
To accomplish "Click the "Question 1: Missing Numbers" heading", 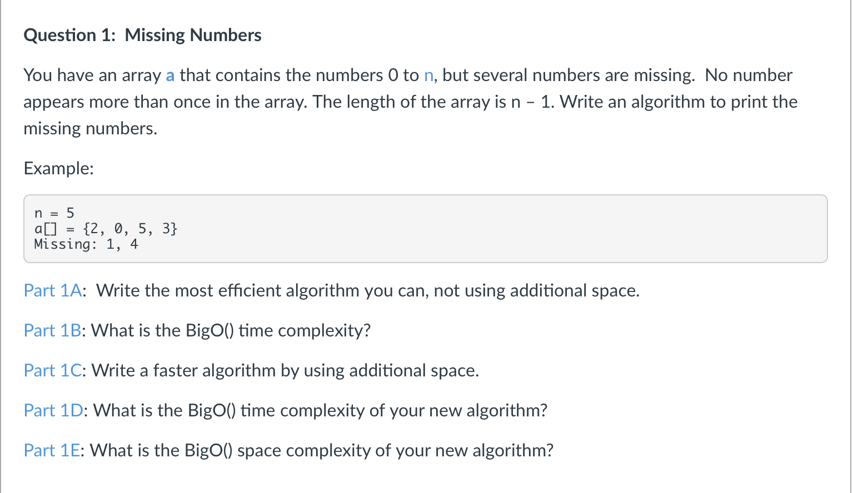I will pos(142,35).
